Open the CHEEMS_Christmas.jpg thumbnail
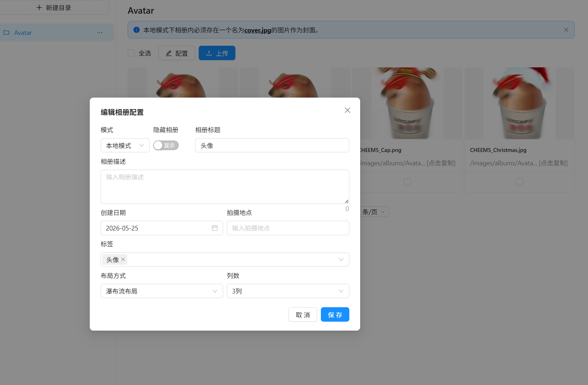 [520, 103]
